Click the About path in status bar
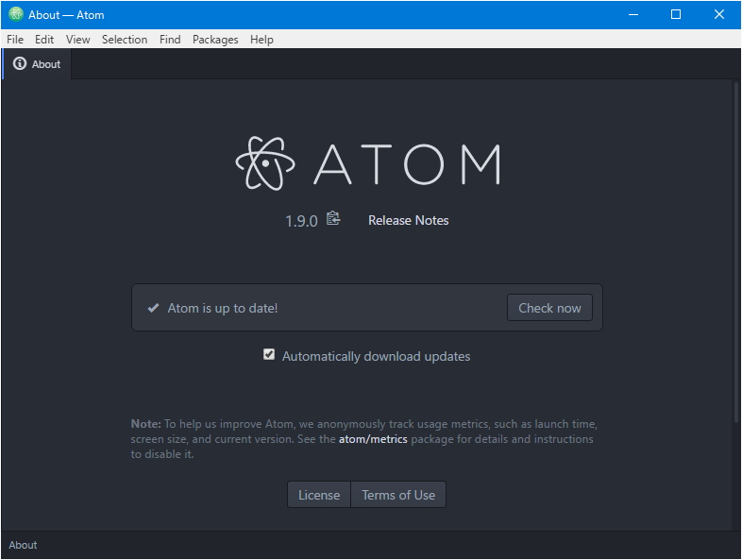Screen dimensions: 742x560 coord(23,545)
